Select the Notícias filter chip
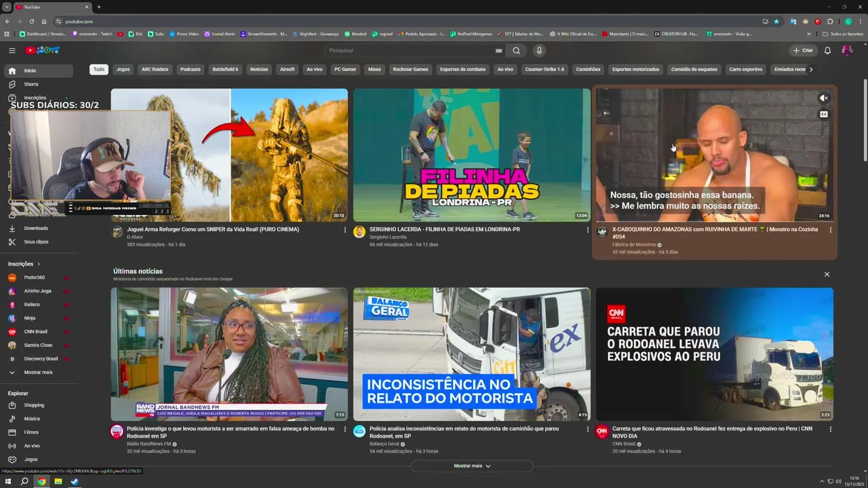The image size is (868, 488). pos(259,69)
